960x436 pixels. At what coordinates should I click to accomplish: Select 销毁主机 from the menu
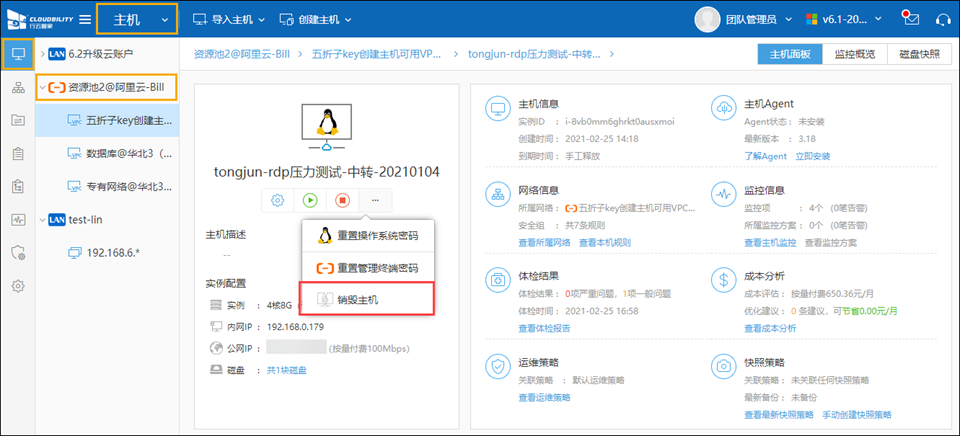coord(357,299)
